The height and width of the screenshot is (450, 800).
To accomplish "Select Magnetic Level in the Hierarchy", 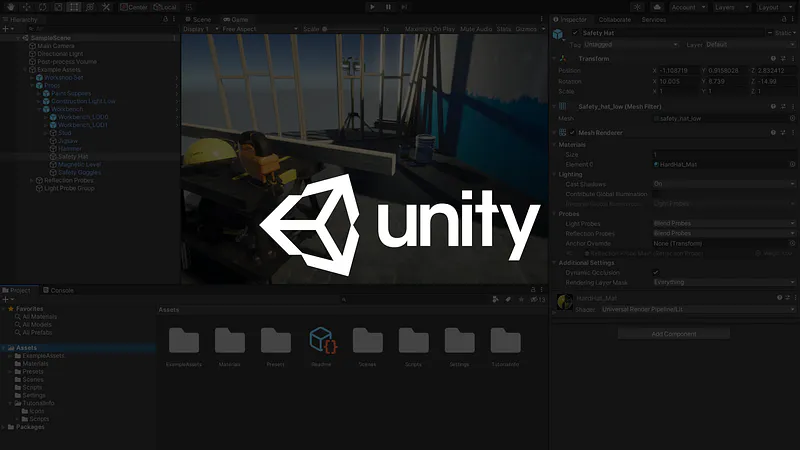I will (79, 164).
